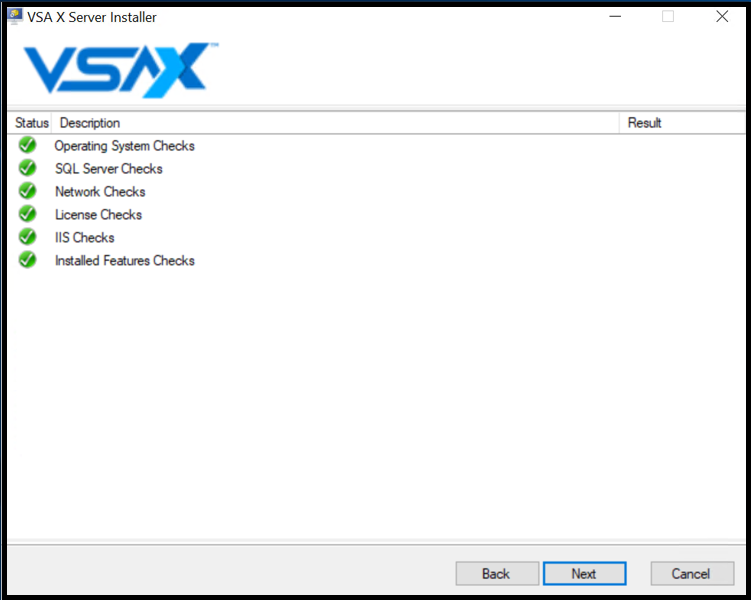
Task: Click the Status column header
Action: 31,123
